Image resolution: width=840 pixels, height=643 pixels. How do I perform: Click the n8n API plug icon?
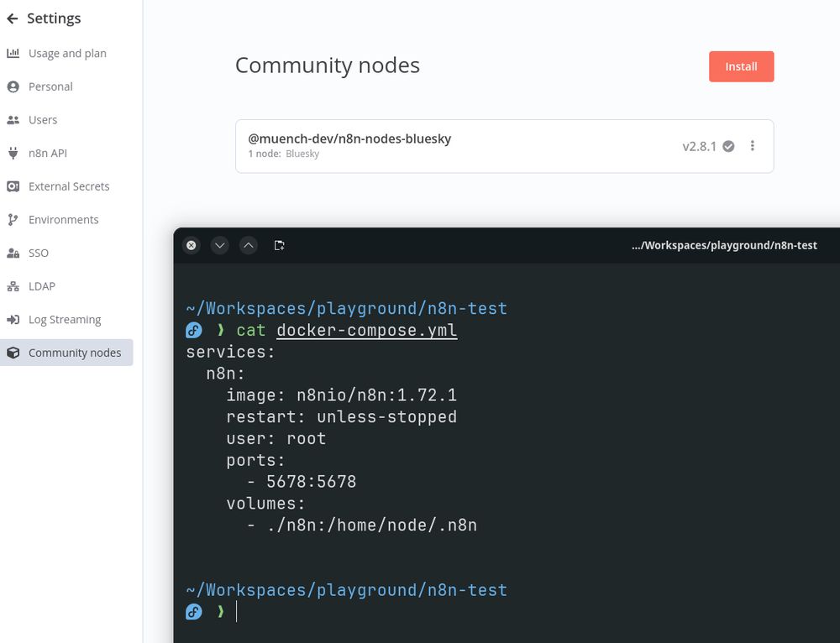(13, 153)
